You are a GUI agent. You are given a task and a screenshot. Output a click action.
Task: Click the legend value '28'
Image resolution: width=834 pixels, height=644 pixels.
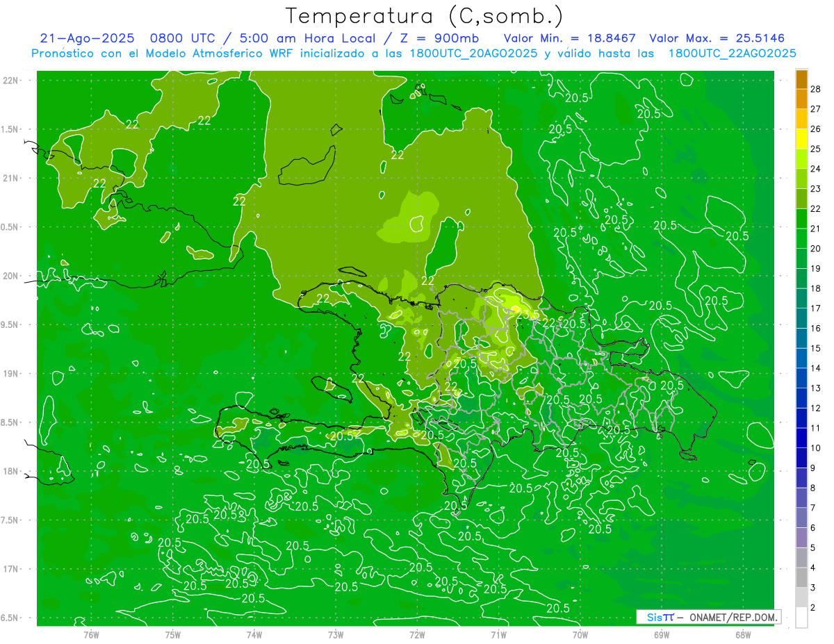(x=816, y=89)
